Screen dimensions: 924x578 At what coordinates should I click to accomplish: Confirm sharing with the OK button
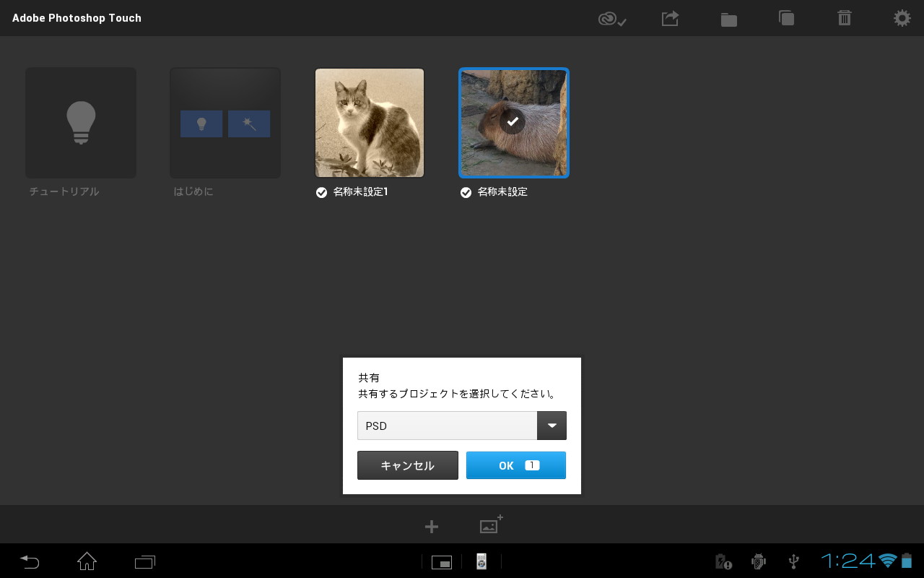pyautogui.click(x=515, y=465)
